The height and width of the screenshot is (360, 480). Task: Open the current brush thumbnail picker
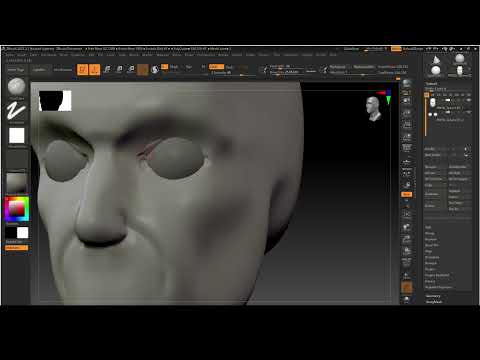click(x=16, y=87)
